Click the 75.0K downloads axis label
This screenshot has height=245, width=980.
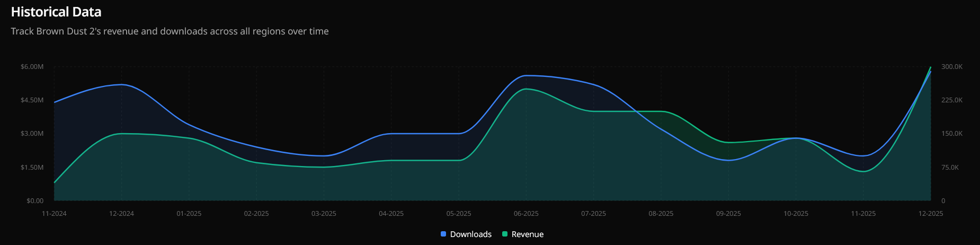tap(950, 168)
